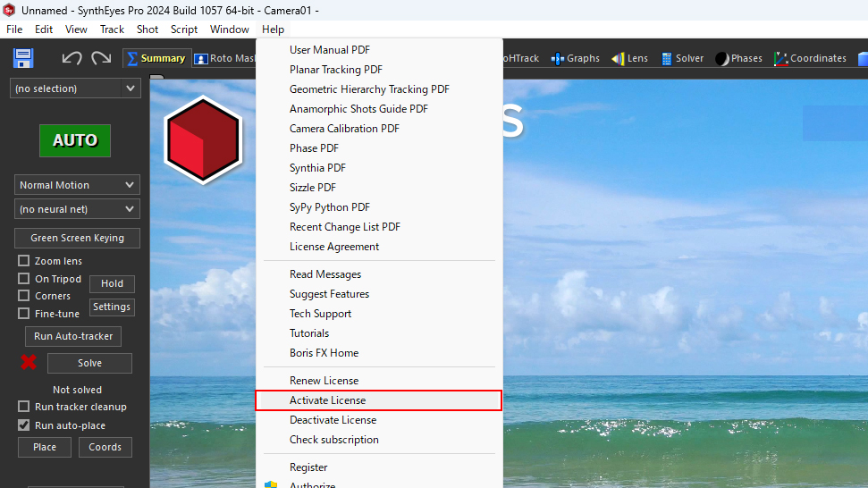The image size is (868, 488).
Task: Open the Shot menu
Action: pos(147,29)
